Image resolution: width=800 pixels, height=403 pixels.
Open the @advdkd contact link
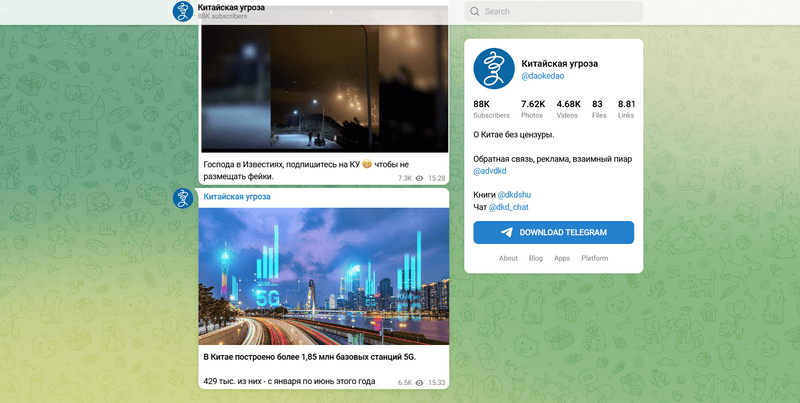pyautogui.click(x=490, y=171)
